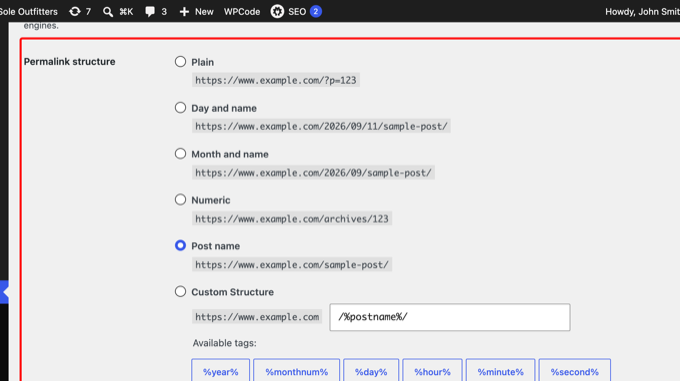This screenshot has width=680, height=381.
Task: Open the Howdy, John Smith account menu
Action: [643, 12]
